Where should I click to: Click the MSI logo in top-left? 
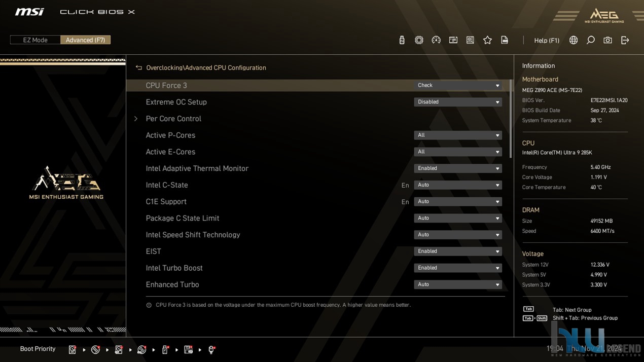(x=29, y=12)
